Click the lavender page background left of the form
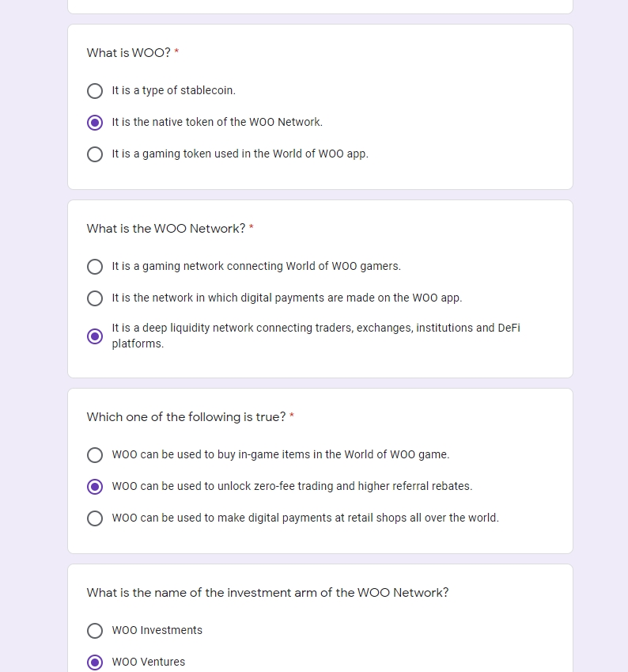 pos(33,317)
